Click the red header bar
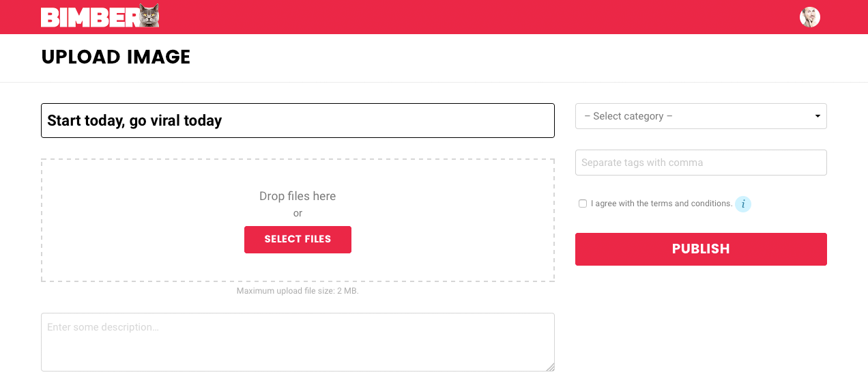868x392 pixels. 434,17
